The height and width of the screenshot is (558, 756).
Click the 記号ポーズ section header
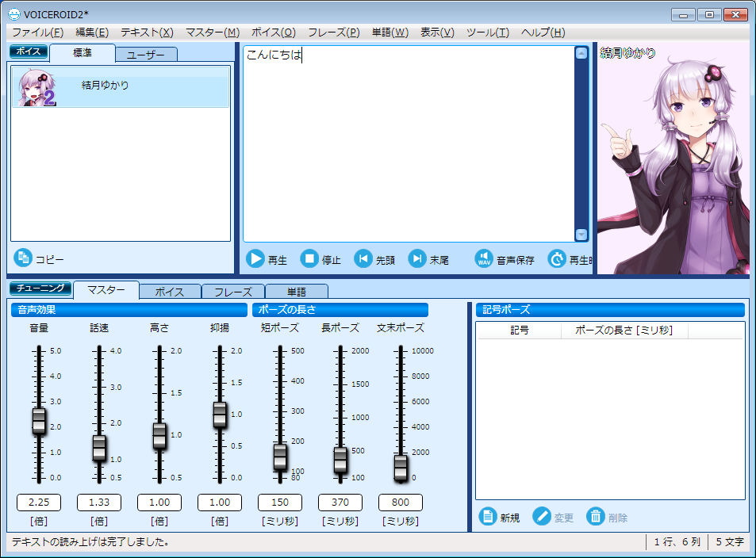click(x=610, y=309)
